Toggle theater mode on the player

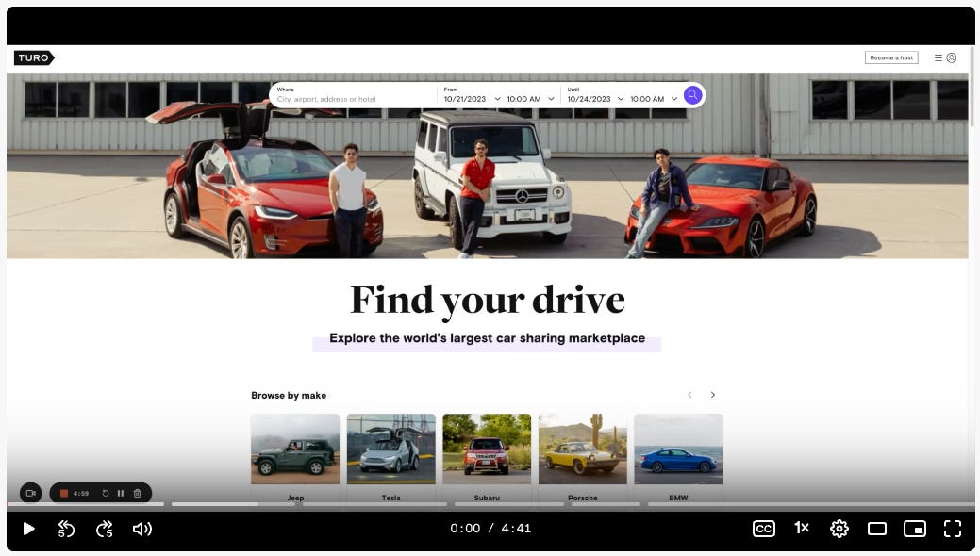877,529
